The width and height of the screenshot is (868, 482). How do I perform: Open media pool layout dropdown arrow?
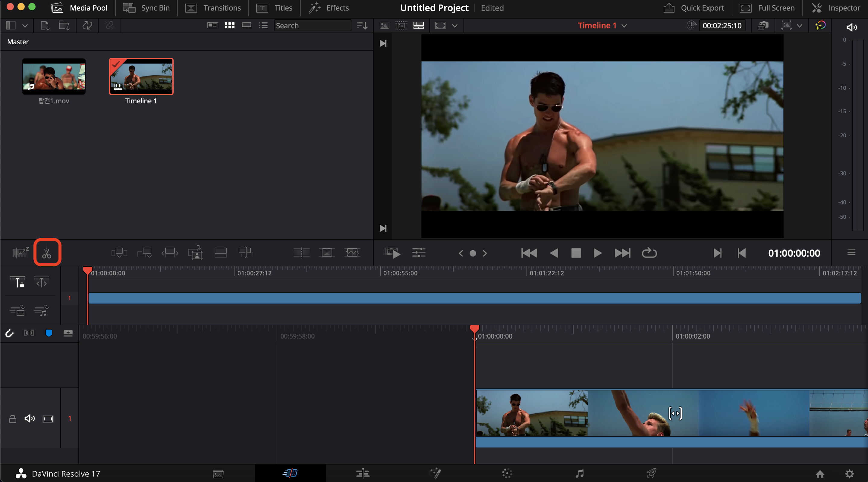pos(25,26)
